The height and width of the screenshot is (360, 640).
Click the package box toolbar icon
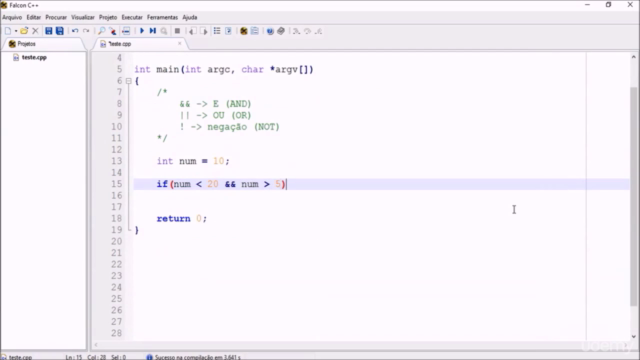[281, 31]
